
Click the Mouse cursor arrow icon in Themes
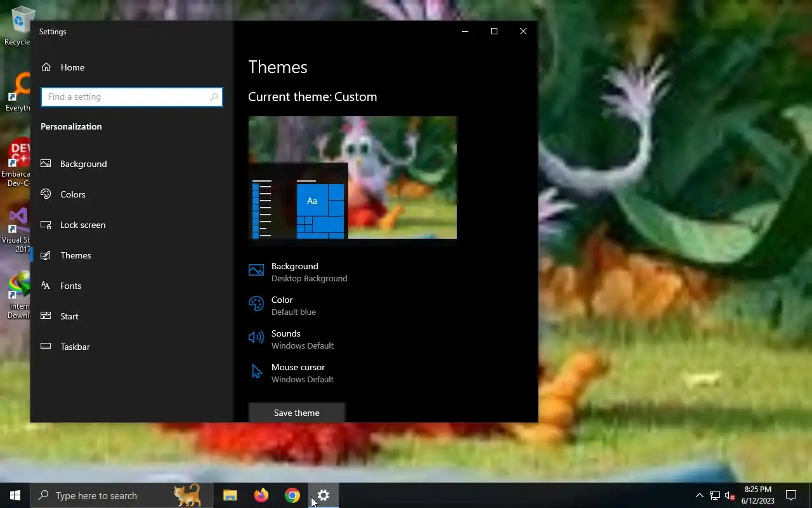tap(256, 371)
